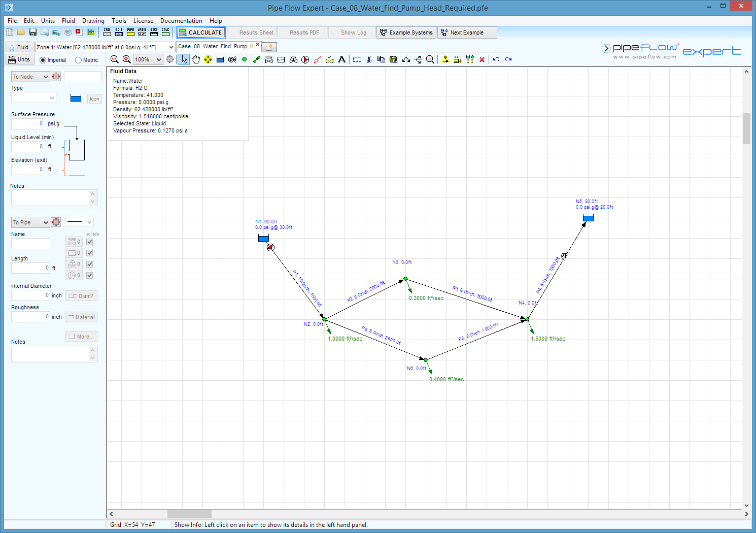Click the vertical scrollbar thumb beside the drawing
This screenshot has height=533, width=756.
pos(746,129)
